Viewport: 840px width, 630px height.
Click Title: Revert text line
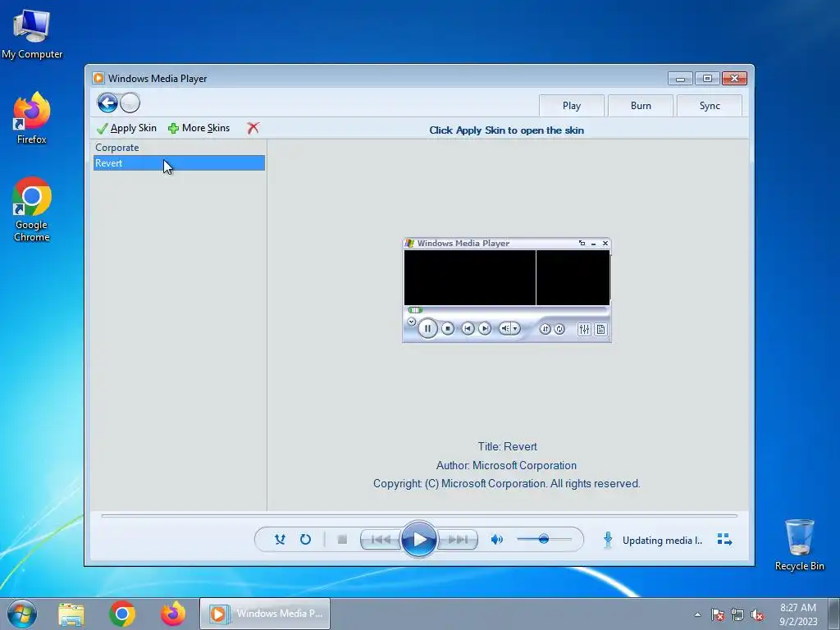pyautogui.click(x=507, y=447)
